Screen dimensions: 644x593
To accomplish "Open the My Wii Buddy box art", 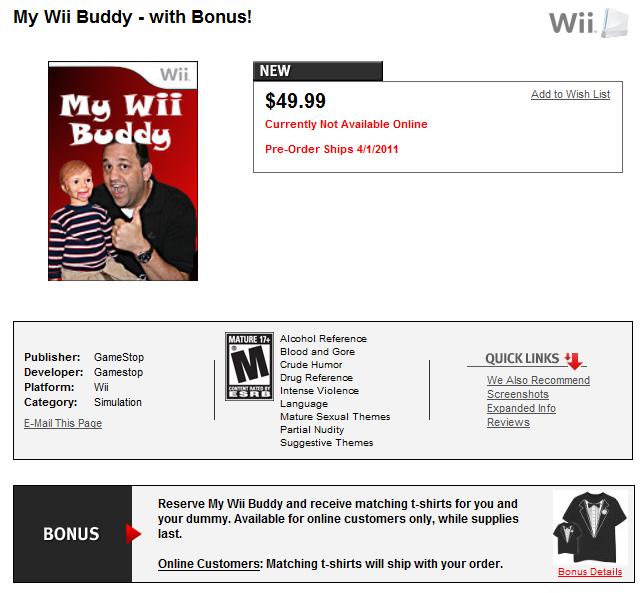I will (123, 171).
